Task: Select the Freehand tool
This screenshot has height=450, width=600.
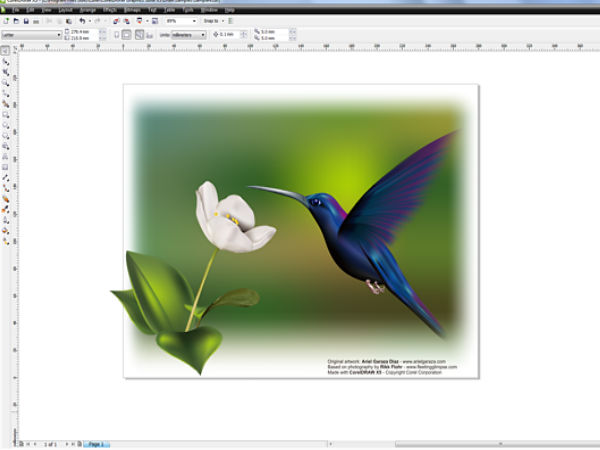Action: tap(5, 93)
